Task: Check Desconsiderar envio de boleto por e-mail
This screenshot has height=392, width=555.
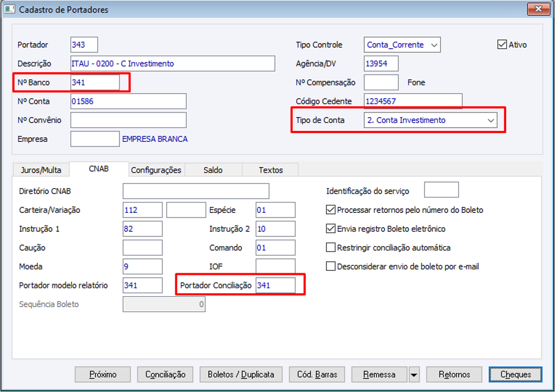Action: pos(330,266)
